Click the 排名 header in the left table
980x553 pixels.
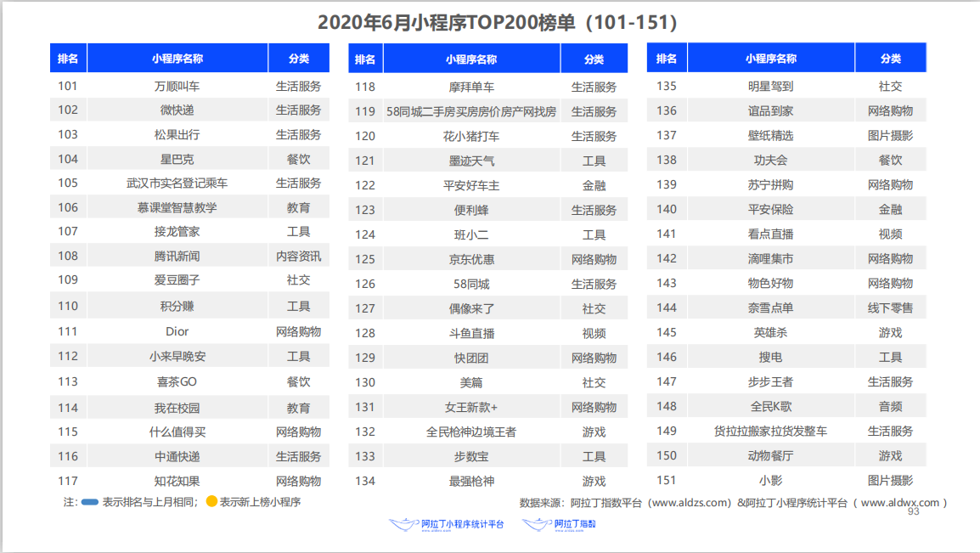point(68,59)
